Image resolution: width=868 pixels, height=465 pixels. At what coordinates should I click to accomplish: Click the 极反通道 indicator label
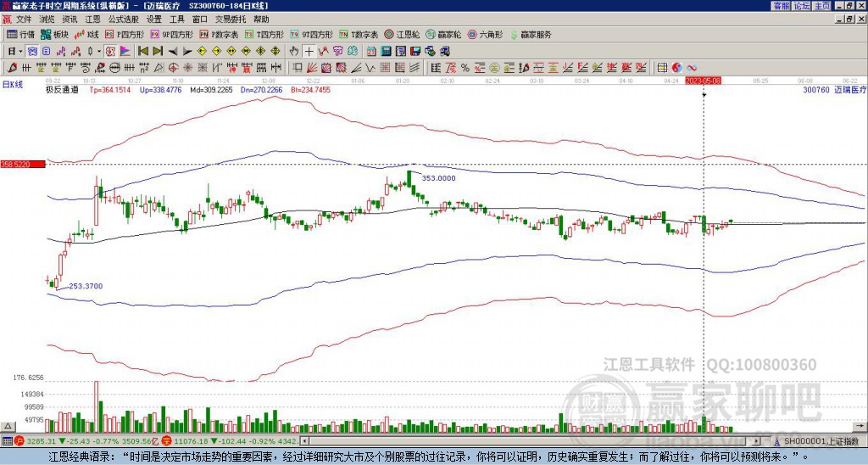(x=62, y=89)
